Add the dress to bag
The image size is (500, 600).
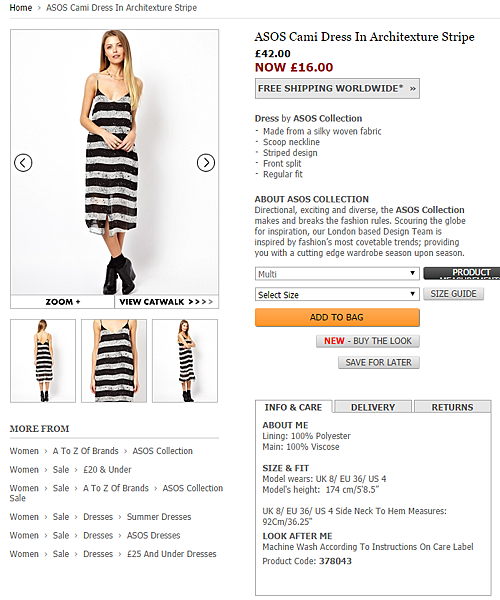[x=337, y=318]
